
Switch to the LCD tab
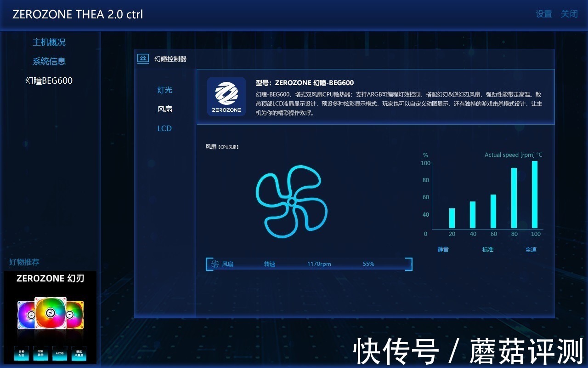pyautogui.click(x=164, y=128)
